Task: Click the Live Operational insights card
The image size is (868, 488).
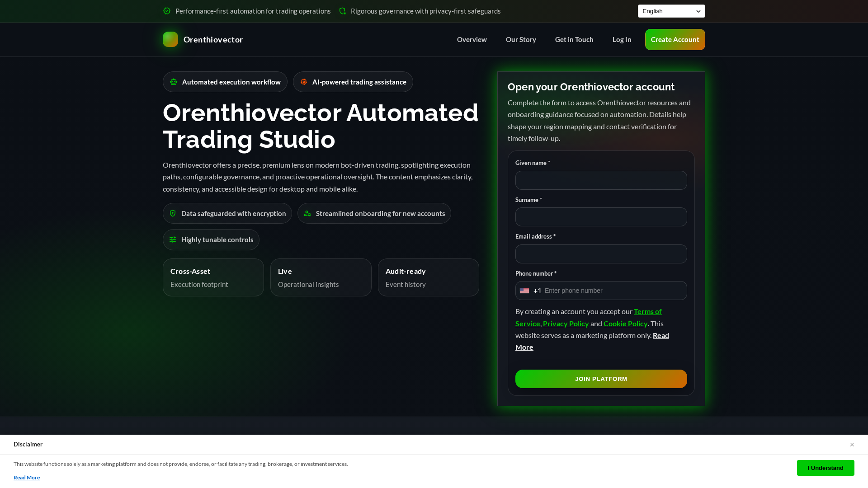Action: tap(321, 277)
